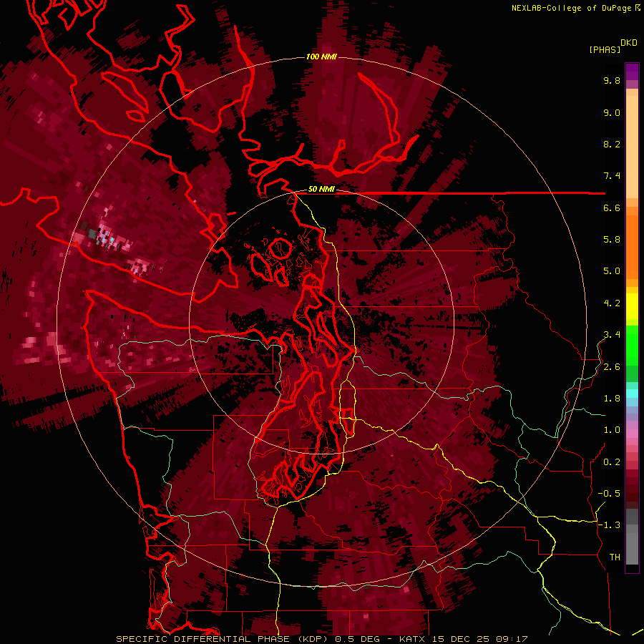Click the 6.6 value on the color scale

click(x=612, y=208)
